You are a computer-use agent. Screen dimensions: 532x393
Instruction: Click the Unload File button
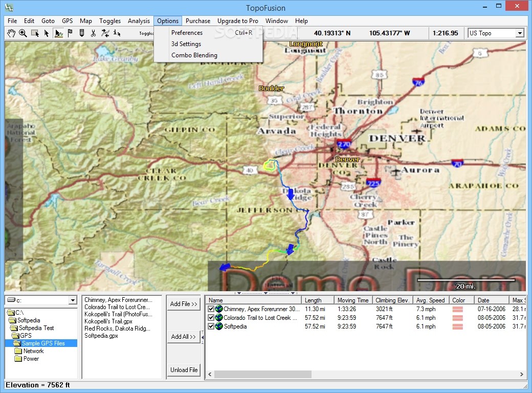point(184,369)
